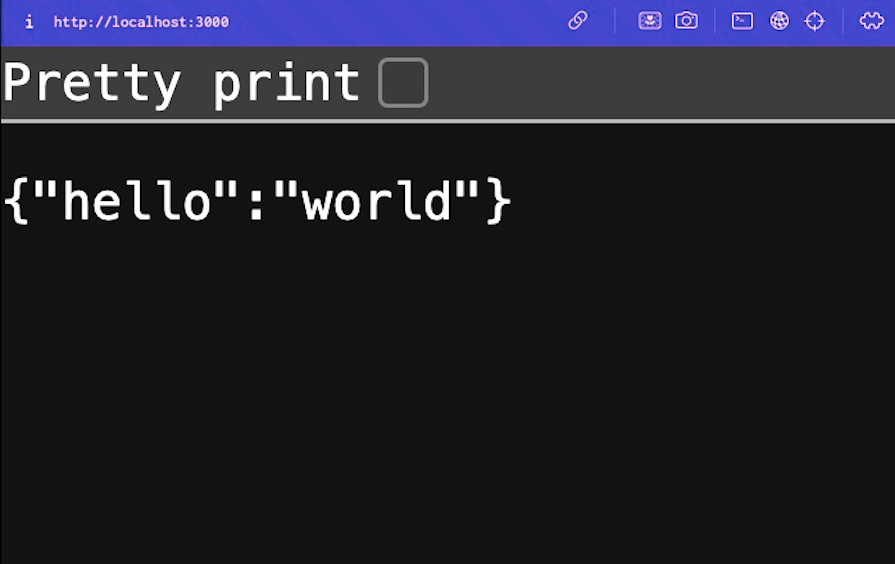The width and height of the screenshot is (895, 564).
Task: Click the globe icon in toolbar
Action: (x=779, y=21)
